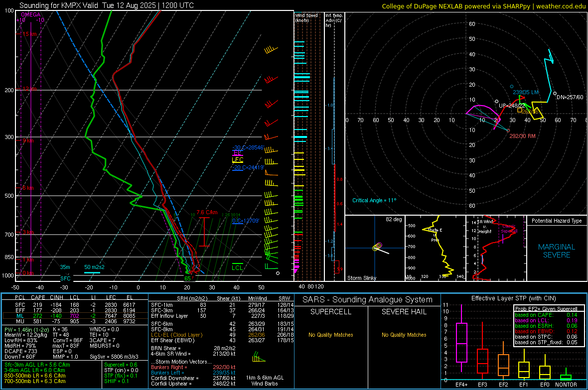
Task: Click the 'Critical Angle = 11°' text
Action: [374, 200]
